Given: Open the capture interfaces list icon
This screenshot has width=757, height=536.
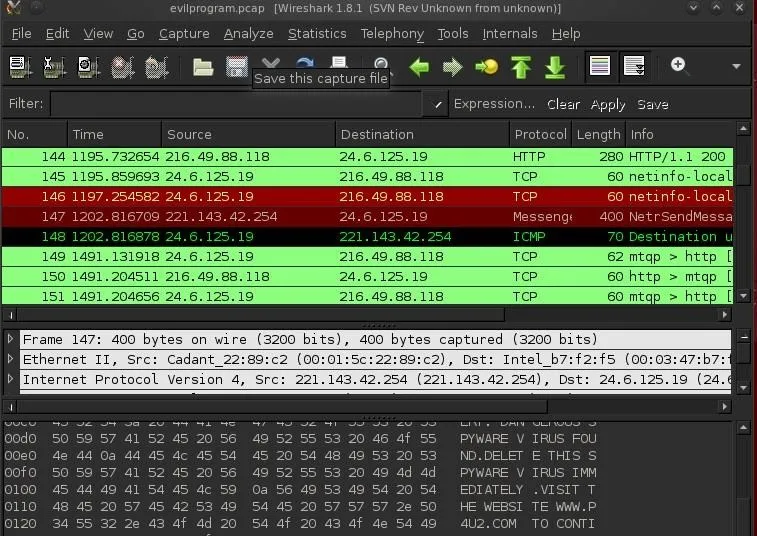Looking at the screenshot, I should (x=20, y=67).
